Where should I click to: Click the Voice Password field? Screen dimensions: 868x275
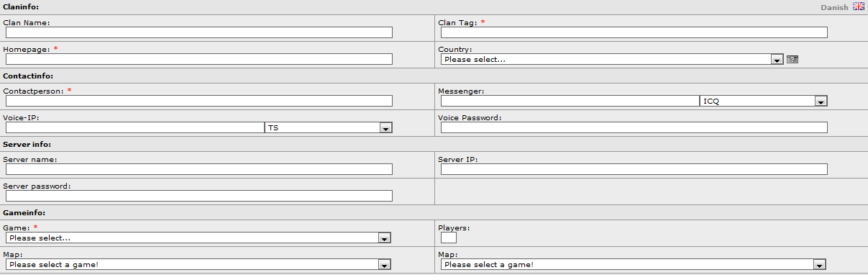click(634, 127)
